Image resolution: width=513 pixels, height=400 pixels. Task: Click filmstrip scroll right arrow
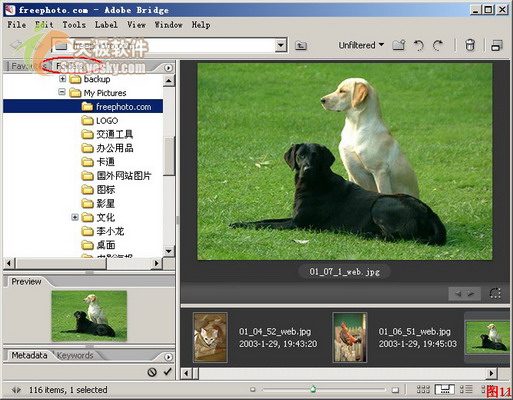coord(491,373)
